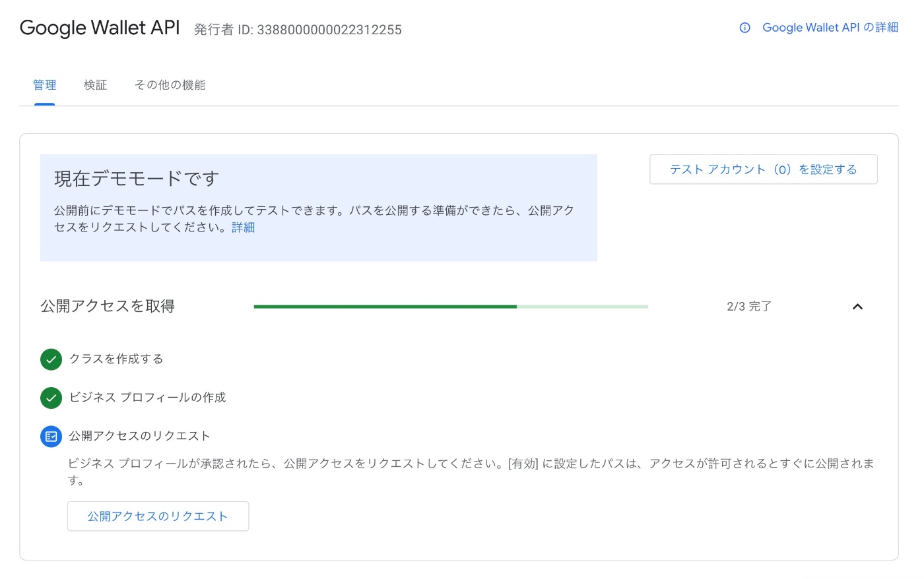Click the 2/3 完了 status text

tap(749, 307)
